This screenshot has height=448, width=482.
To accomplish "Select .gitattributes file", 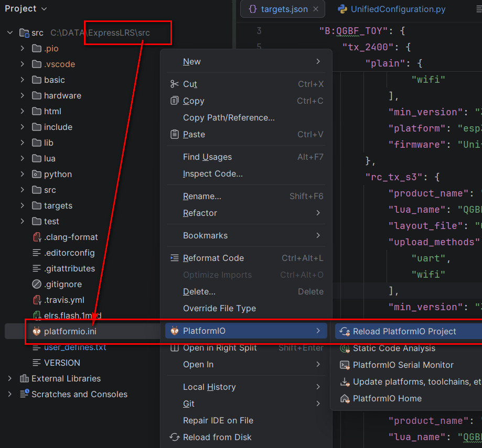I will point(69,268).
